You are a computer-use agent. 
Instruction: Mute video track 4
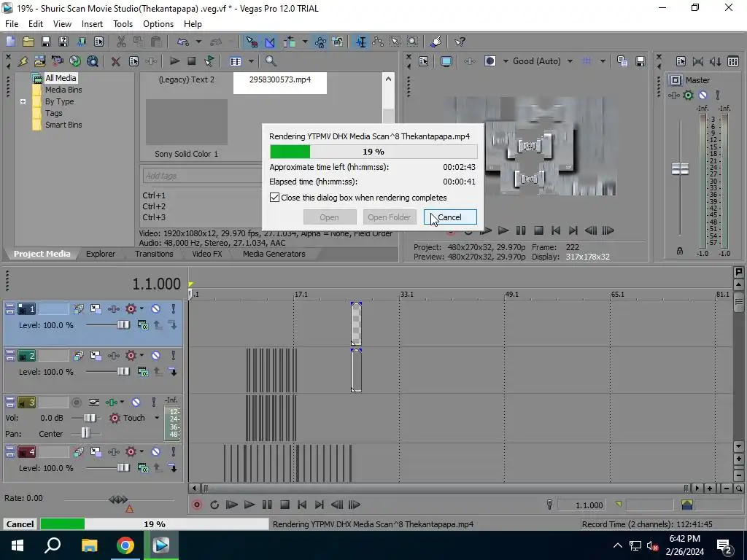[156, 452]
